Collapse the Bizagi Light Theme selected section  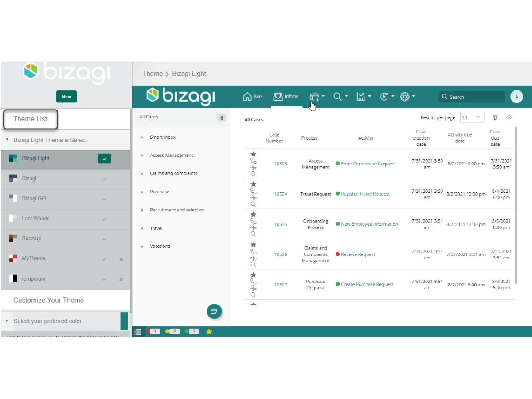[7, 140]
